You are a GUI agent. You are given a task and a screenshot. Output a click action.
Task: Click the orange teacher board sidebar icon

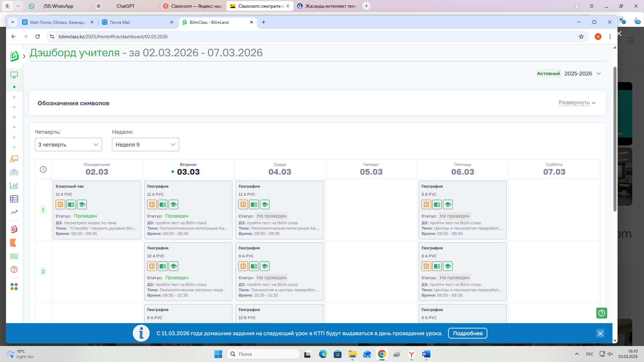pos(14,159)
